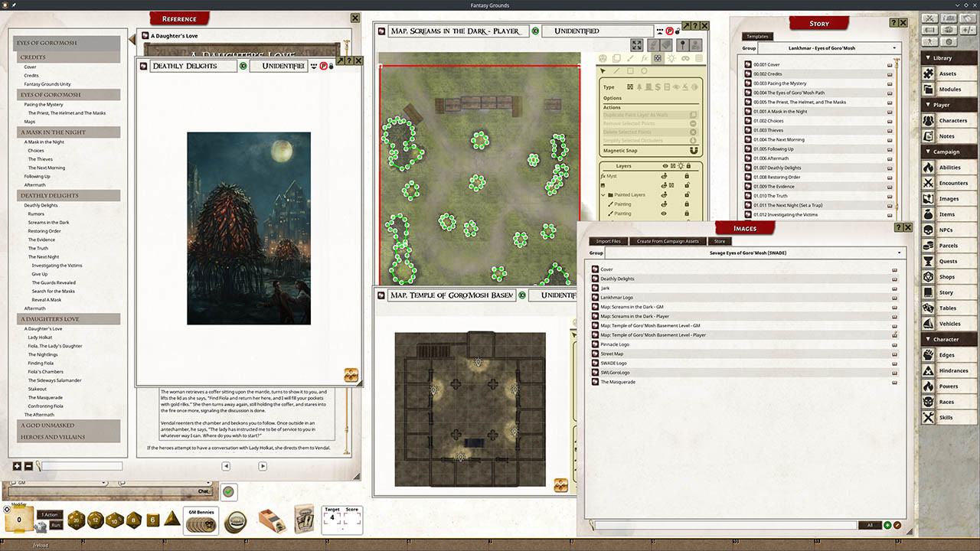Open the Encounters campaign panel
Image resolution: width=980 pixels, height=551 pixels.
tap(949, 183)
